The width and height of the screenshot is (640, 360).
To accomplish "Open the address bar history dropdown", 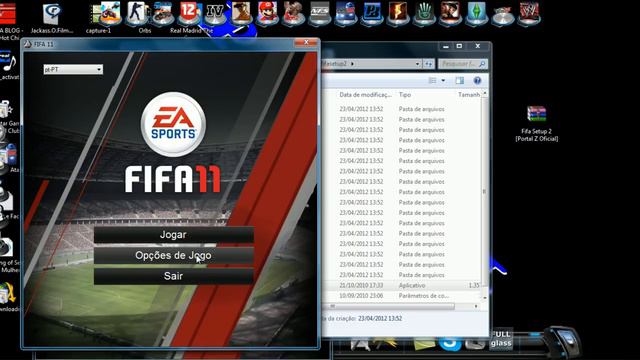I will [x=417, y=64].
